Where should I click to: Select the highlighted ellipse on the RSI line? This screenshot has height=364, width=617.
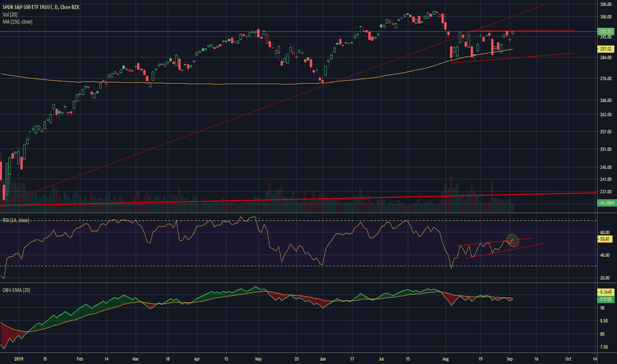point(512,240)
